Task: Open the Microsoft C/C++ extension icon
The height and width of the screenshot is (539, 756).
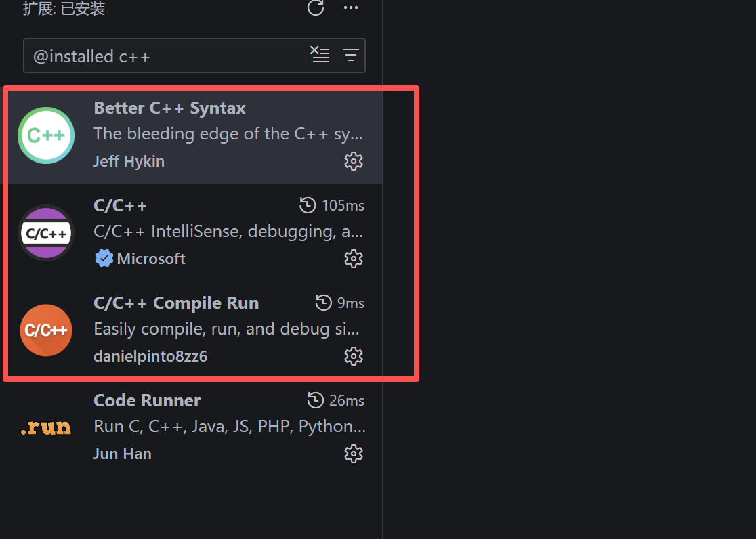Action: coord(46,234)
